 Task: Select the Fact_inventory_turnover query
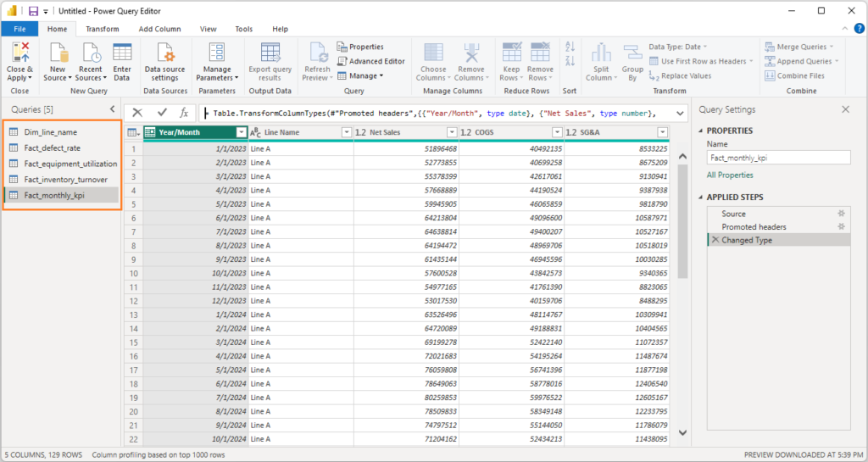61,179
